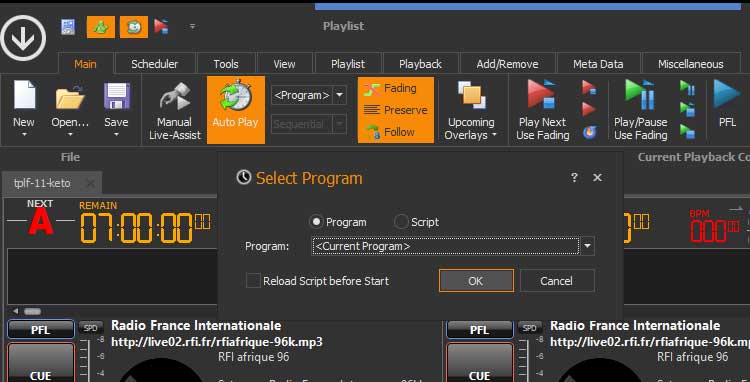Switch to the Playback ribbon tab

pos(420,64)
